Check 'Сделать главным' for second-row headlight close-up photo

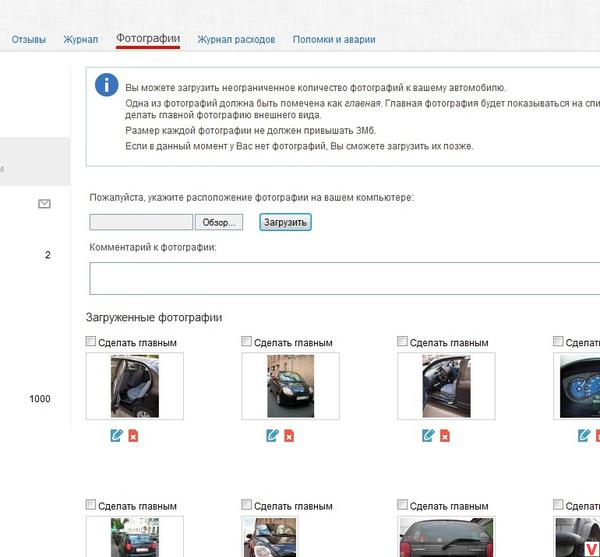tap(246, 505)
